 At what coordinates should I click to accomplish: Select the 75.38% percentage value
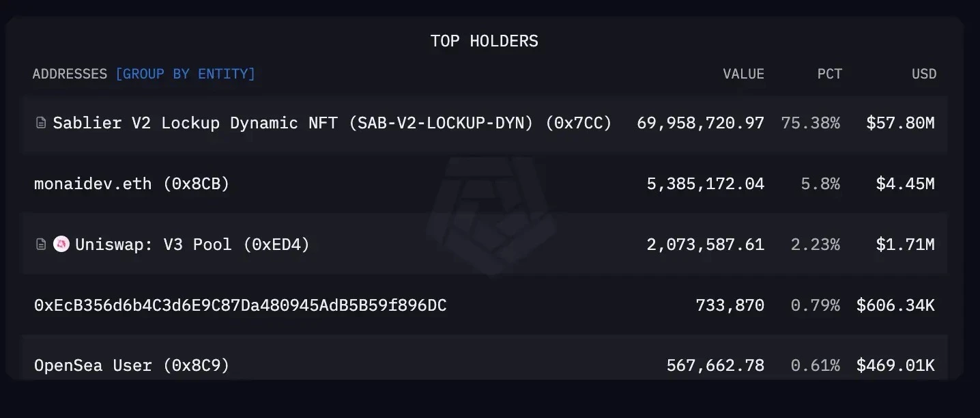811,123
